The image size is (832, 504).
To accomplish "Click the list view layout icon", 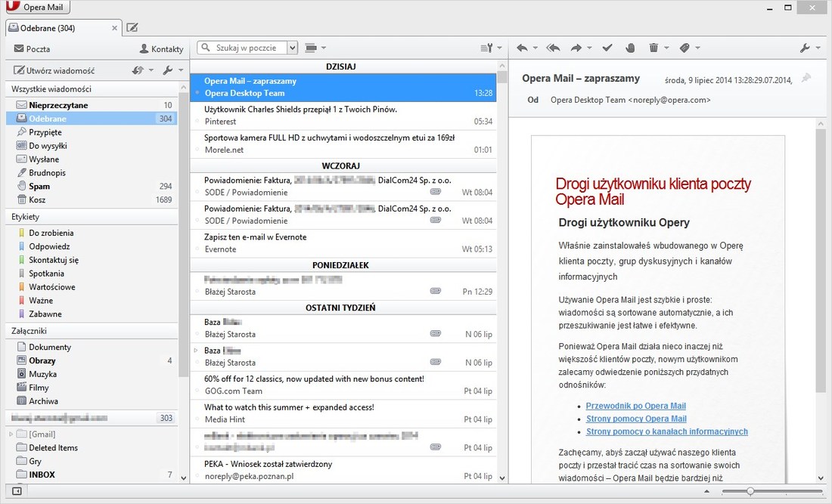I will [x=311, y=48].
